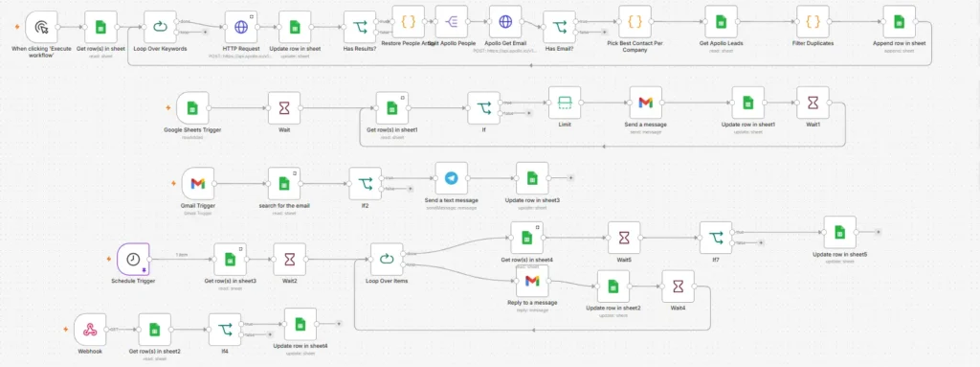
Task: Select the If4 node
Action: [224, 330]
